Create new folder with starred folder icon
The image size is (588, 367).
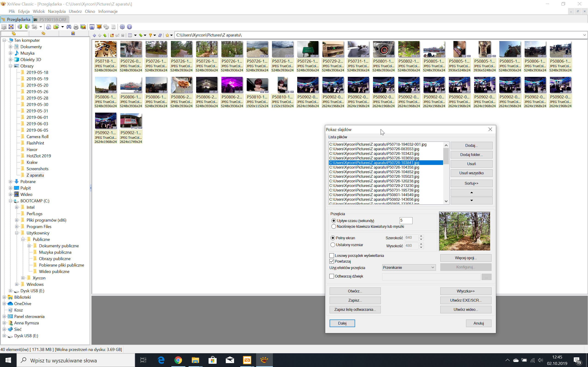[x=112, y=35]
